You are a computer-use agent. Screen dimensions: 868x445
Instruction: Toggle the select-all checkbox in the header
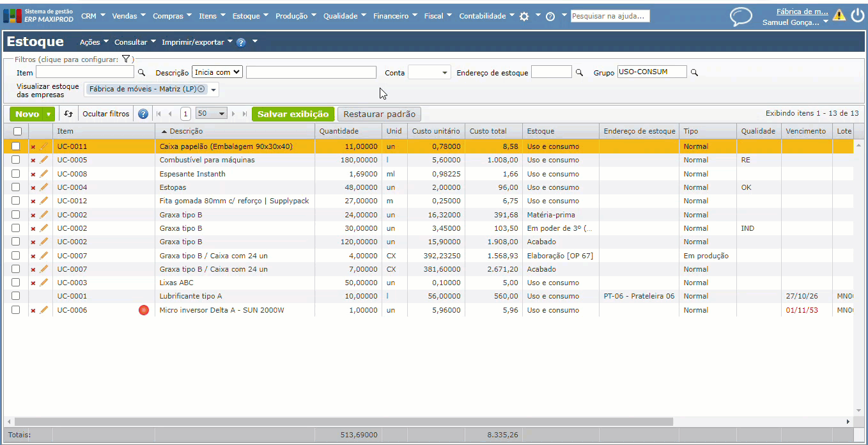(17, 131)
